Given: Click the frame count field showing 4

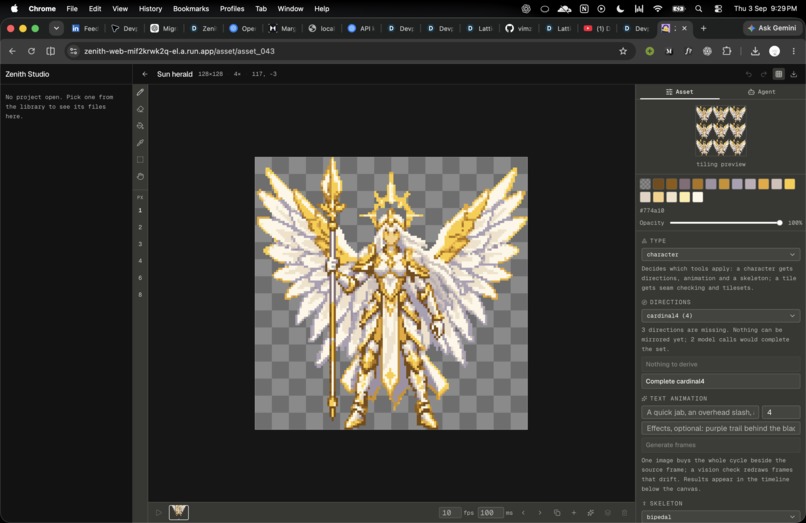Looking at the screenshot, I should 781,412.
